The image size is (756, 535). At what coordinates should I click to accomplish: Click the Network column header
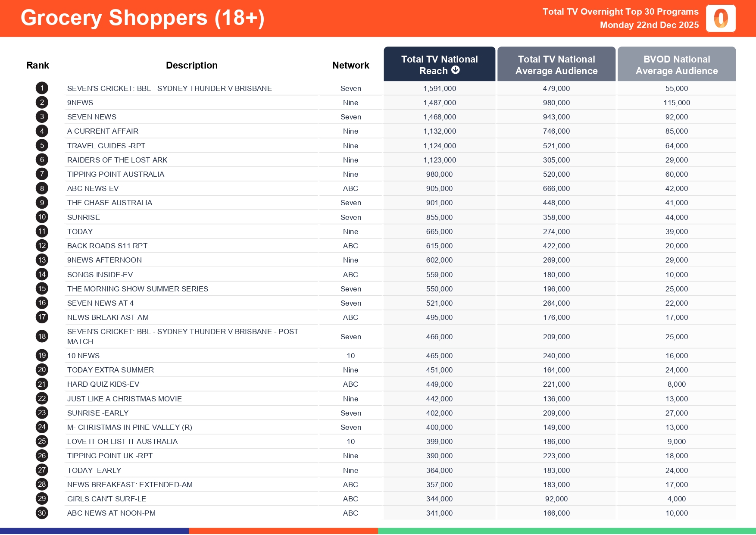coord(350,66)
